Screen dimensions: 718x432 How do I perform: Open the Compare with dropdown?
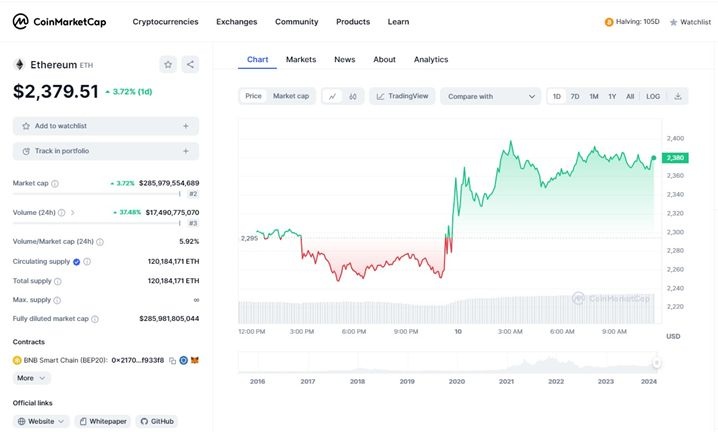coord(490,96)
